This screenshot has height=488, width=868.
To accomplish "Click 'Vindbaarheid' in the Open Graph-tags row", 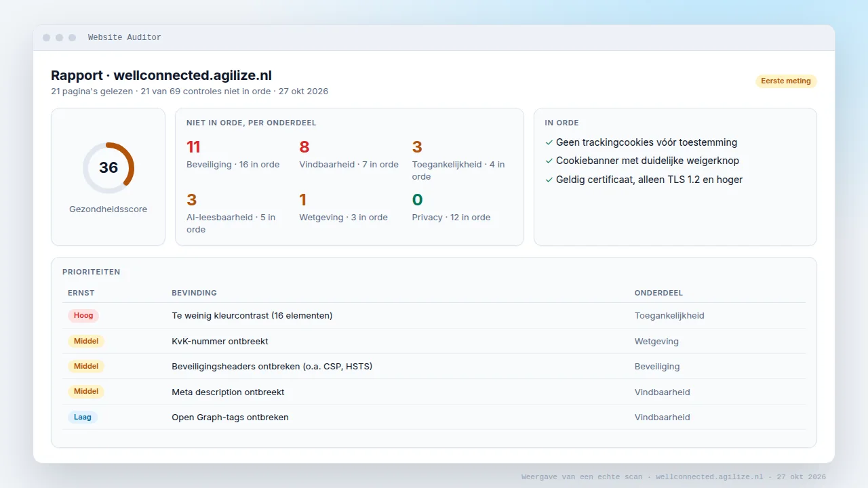I will pyautogui.click(x=663, y=417).
